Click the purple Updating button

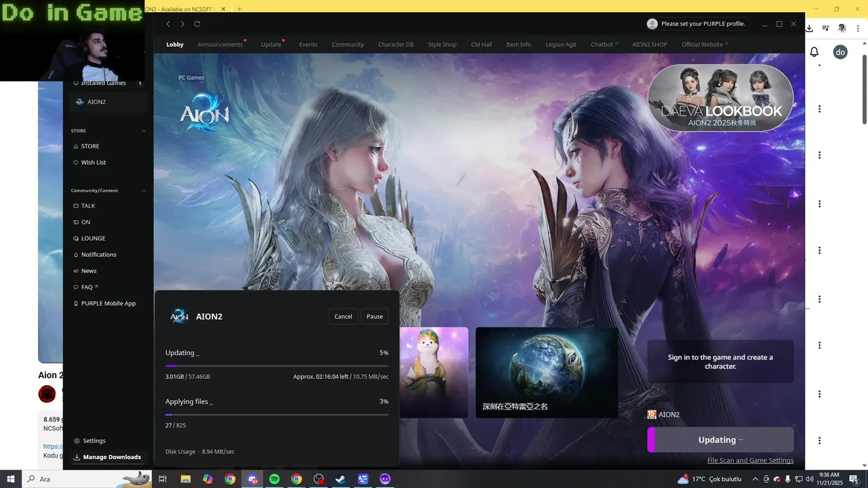coord(720,440)
